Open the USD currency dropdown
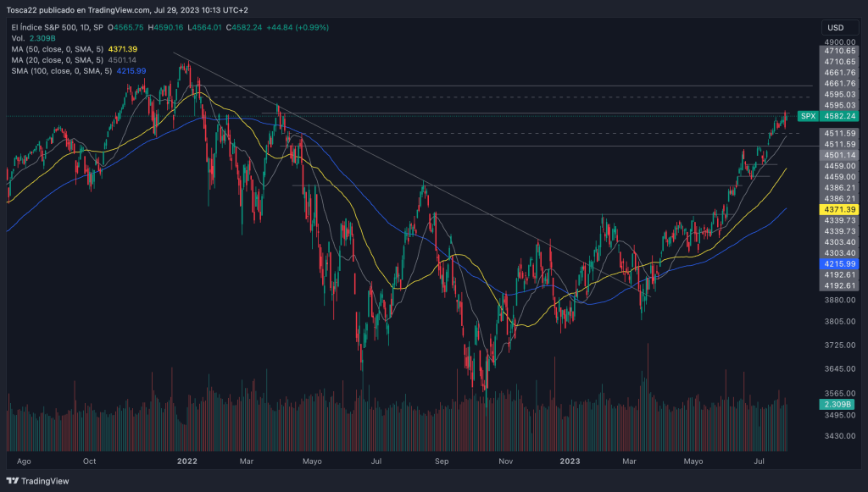The image size is (868, 492). point(837,28)
